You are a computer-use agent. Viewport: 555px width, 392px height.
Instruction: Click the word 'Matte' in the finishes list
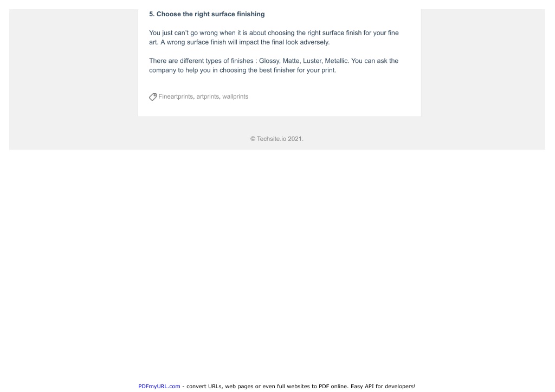point(291,61)
